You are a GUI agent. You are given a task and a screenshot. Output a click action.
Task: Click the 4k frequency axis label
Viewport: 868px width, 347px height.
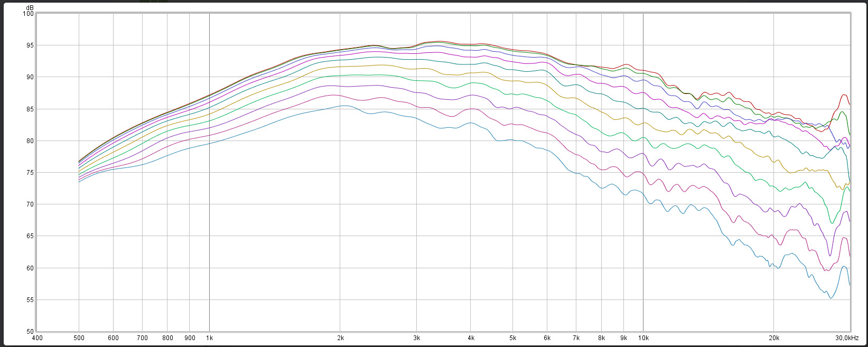coord(471,338)
